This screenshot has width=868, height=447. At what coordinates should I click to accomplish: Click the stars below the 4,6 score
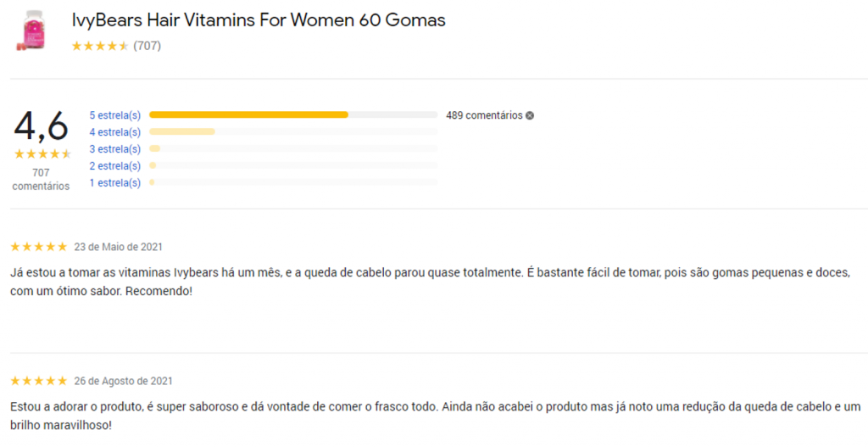point(42,154)
